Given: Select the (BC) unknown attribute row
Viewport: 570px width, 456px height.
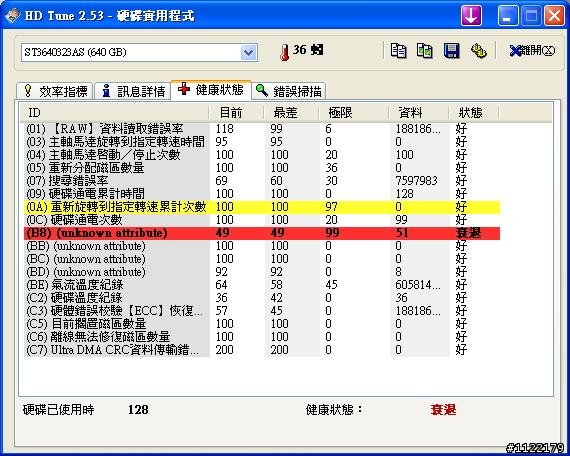Looking at the screenshot, I should pos(262,259).
